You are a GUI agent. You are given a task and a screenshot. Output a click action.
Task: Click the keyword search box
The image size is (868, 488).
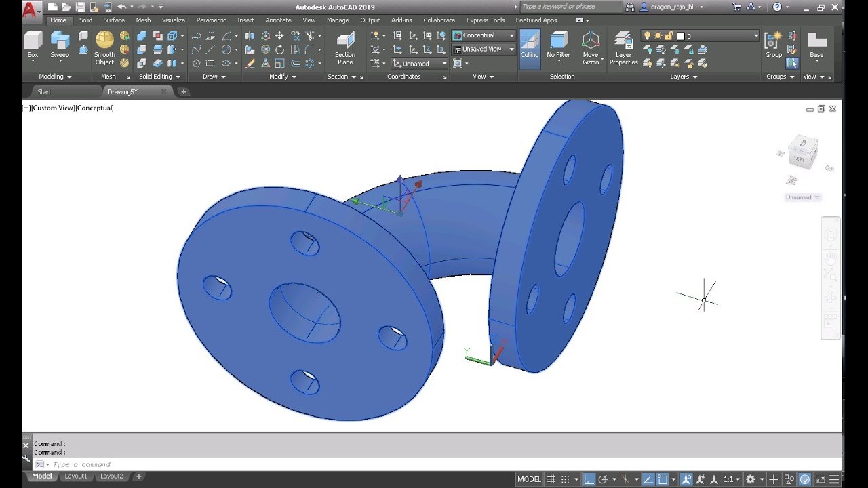tap(570, 7)
